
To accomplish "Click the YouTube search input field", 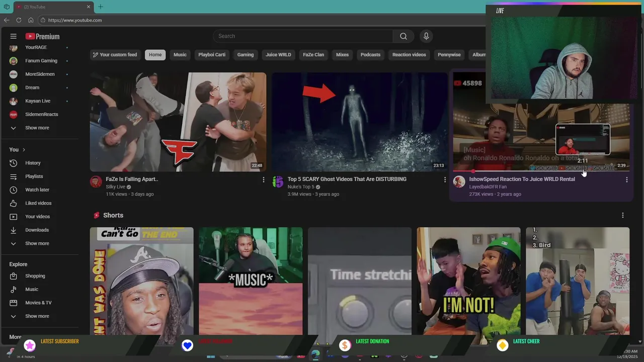I will coord(303,36).
